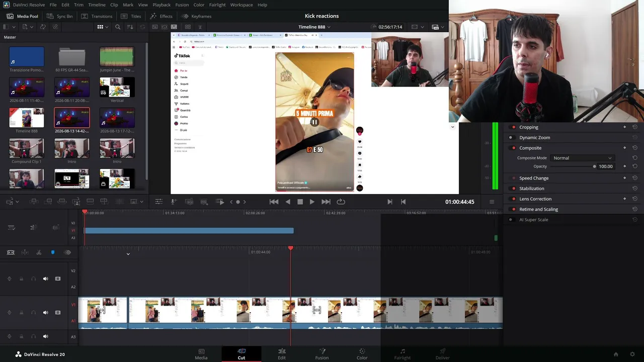This screenshot has width=644, height=362.
Task: Open the Timeline 888 name dropdown
Action: click(314, 27)
